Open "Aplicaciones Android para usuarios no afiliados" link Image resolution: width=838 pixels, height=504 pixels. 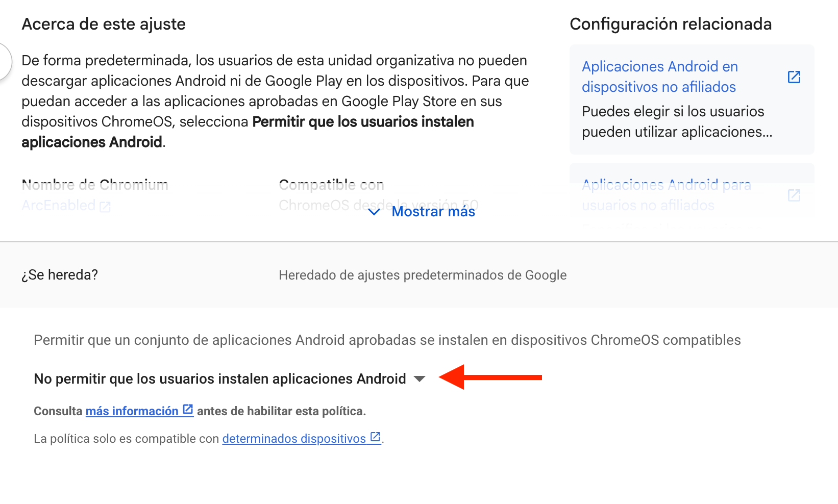666,195
